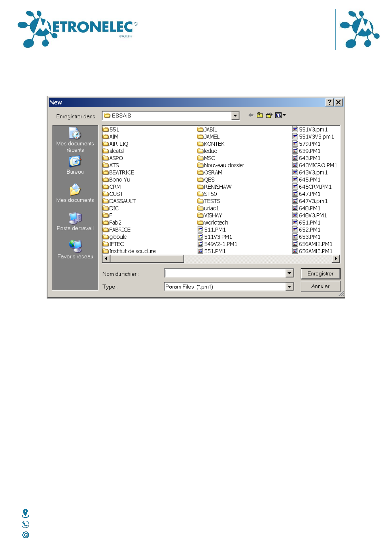This screenshot has height=554, width=392.
Task: Go up one folder level
Action: [260, 115]
